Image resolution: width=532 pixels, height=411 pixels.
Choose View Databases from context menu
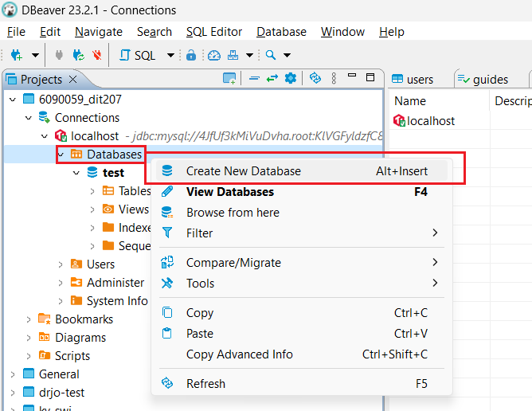(302, 192)
